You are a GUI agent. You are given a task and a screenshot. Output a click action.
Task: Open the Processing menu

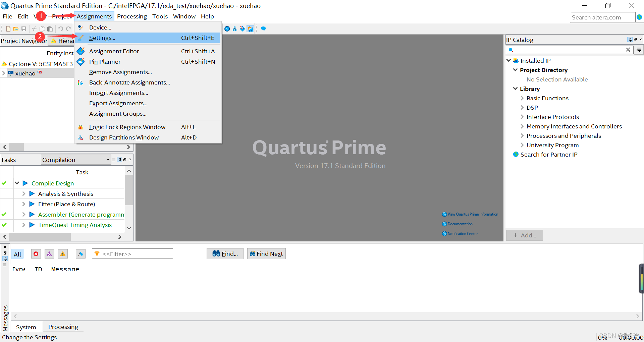click(132, 16)
